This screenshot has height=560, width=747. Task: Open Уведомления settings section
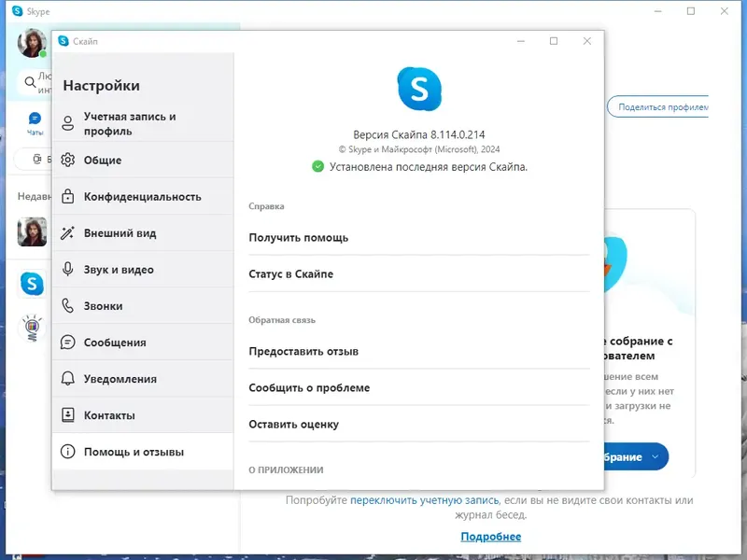(143, 379)
